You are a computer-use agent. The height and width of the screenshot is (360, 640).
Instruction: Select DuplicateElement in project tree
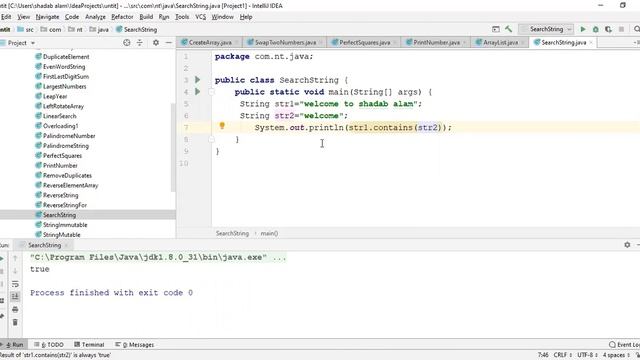66,57
